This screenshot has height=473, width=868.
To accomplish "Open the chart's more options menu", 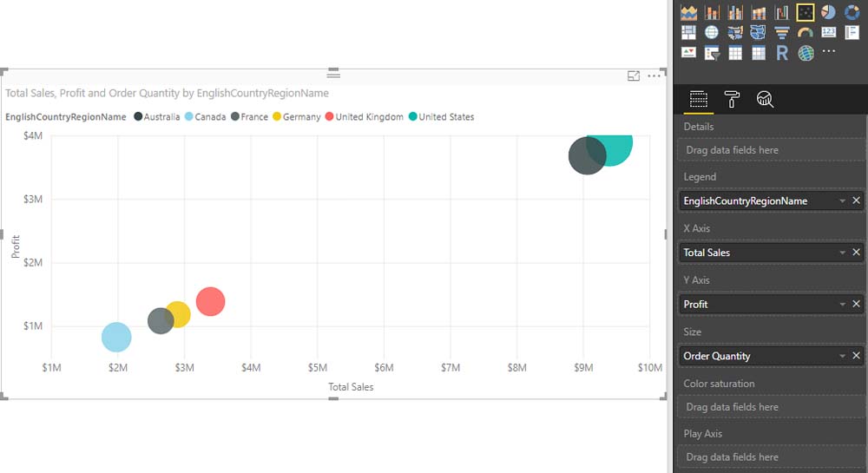I will tap(654, 76).
